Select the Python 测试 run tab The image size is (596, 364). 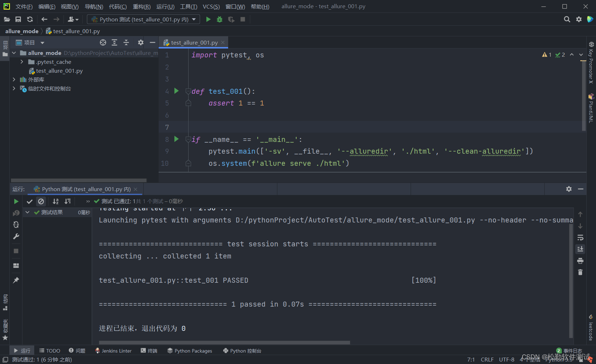click(86, 189)
